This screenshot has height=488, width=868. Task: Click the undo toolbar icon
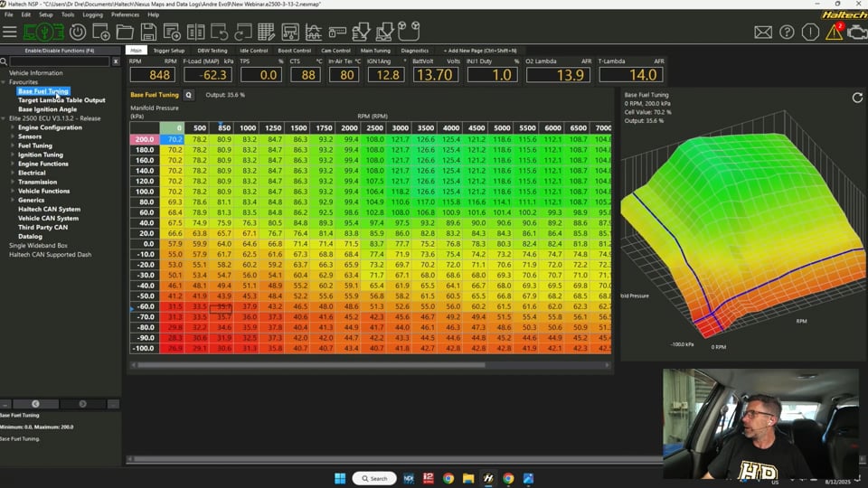coord(219,33)
